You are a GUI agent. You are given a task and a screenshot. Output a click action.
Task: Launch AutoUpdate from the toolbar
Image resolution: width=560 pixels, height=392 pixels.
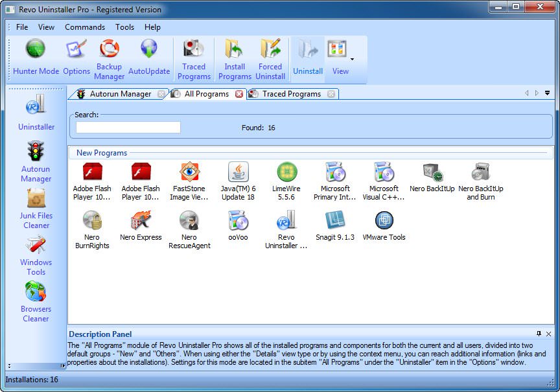149,57
